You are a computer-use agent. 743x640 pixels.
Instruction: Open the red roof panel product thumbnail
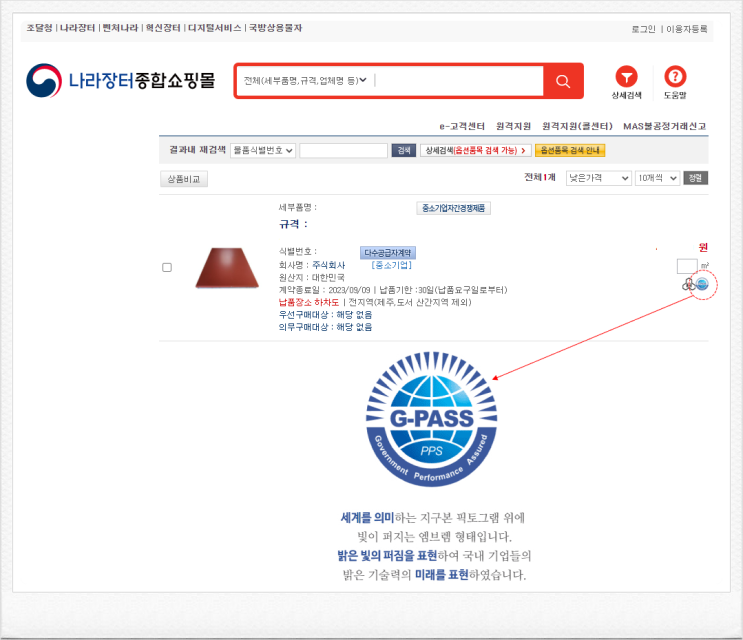coord(227,268)
